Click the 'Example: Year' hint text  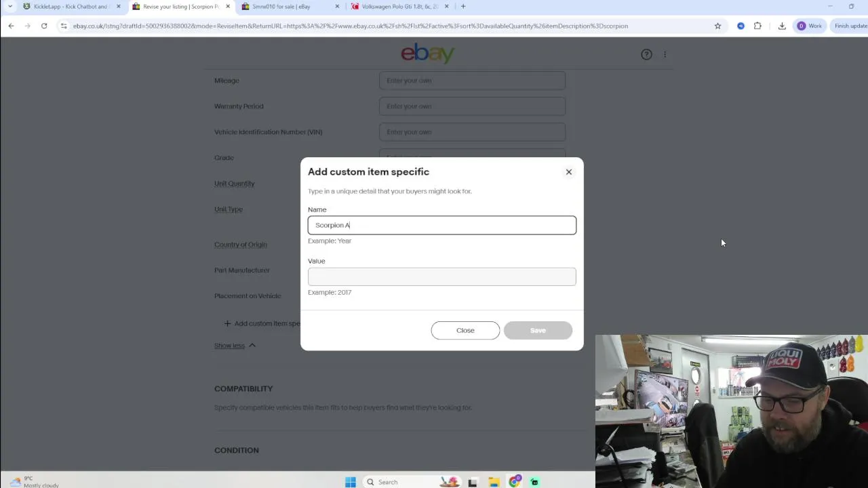(330, 241)
